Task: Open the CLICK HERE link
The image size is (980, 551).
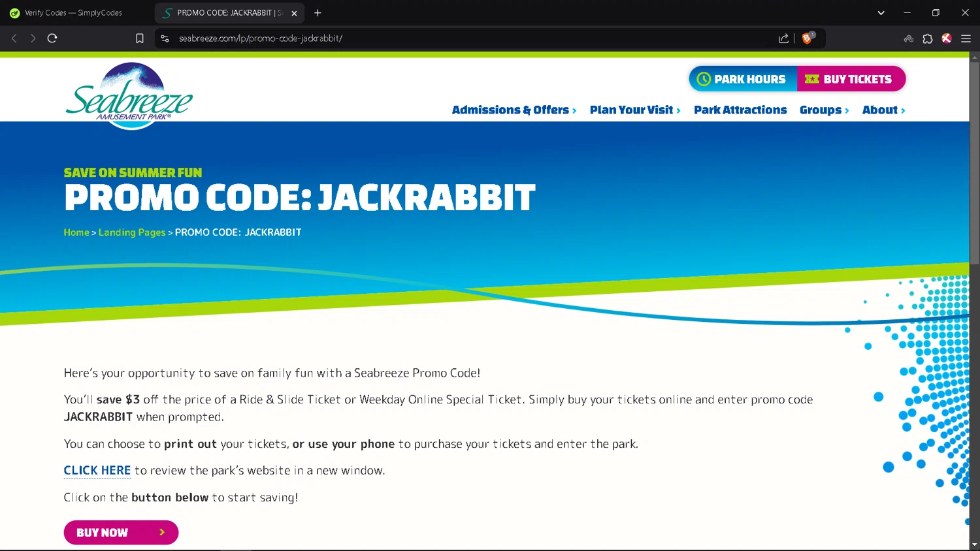Action: (97, 470)
